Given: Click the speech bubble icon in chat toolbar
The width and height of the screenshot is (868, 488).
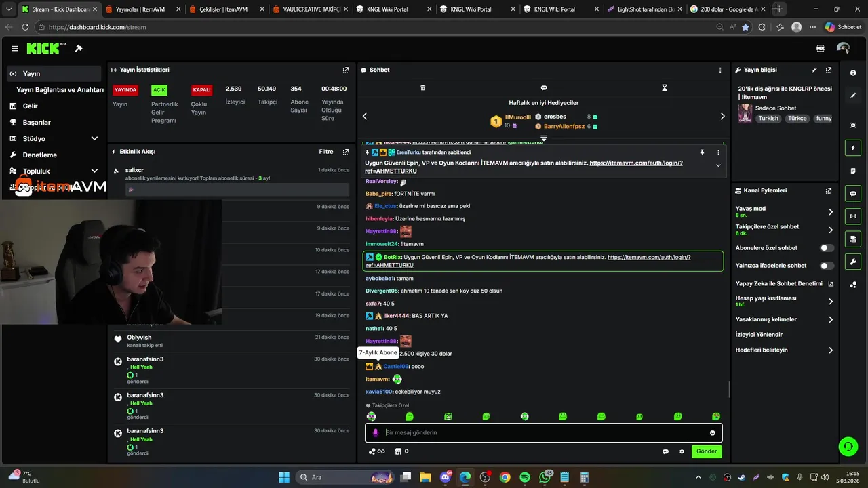Looking at the screenshot, I should point(544,88).
